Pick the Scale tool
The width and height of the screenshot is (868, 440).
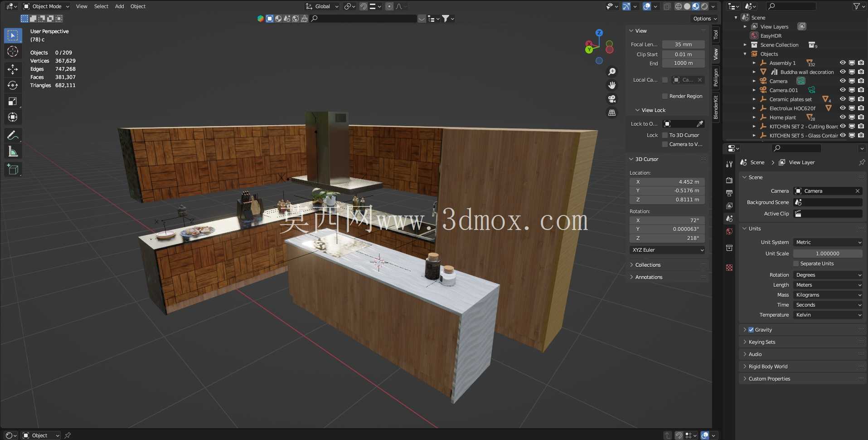tap(13, 101)
